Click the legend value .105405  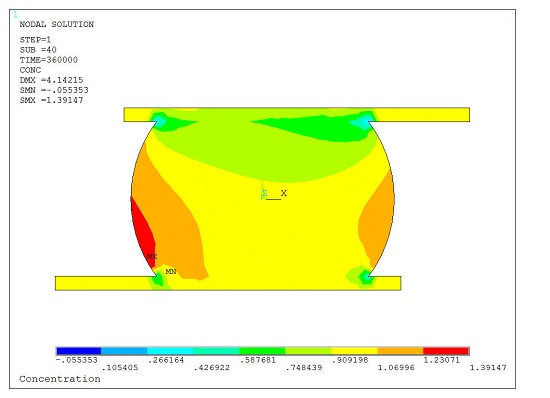point(120,368)
